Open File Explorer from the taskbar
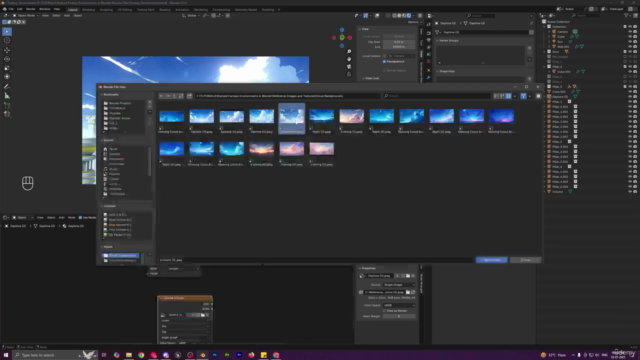Viewport: 640px width, 360px height. 129,355
